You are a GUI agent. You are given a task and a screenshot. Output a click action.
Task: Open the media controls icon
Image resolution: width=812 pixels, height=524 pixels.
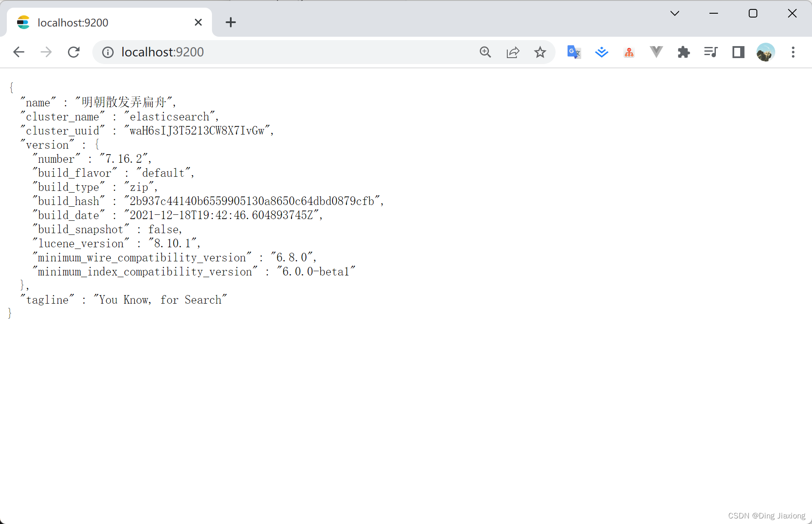(711, 52)
